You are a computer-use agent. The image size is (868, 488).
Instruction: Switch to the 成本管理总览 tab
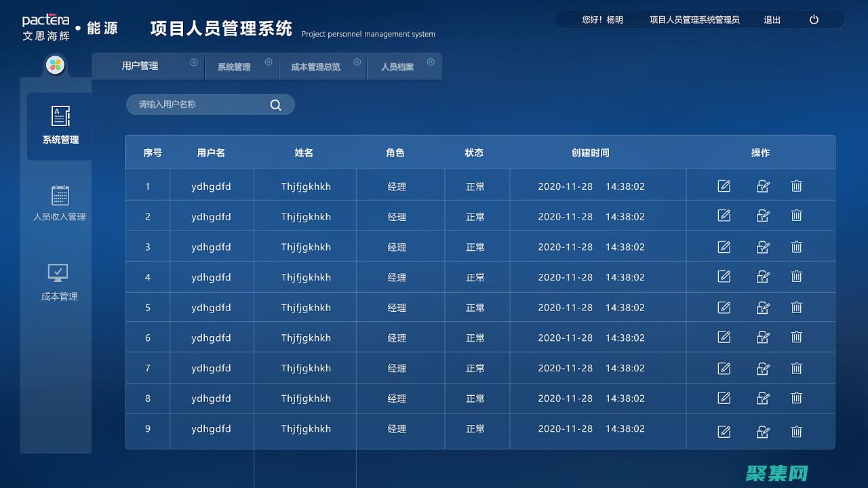(x=315, y=66)
